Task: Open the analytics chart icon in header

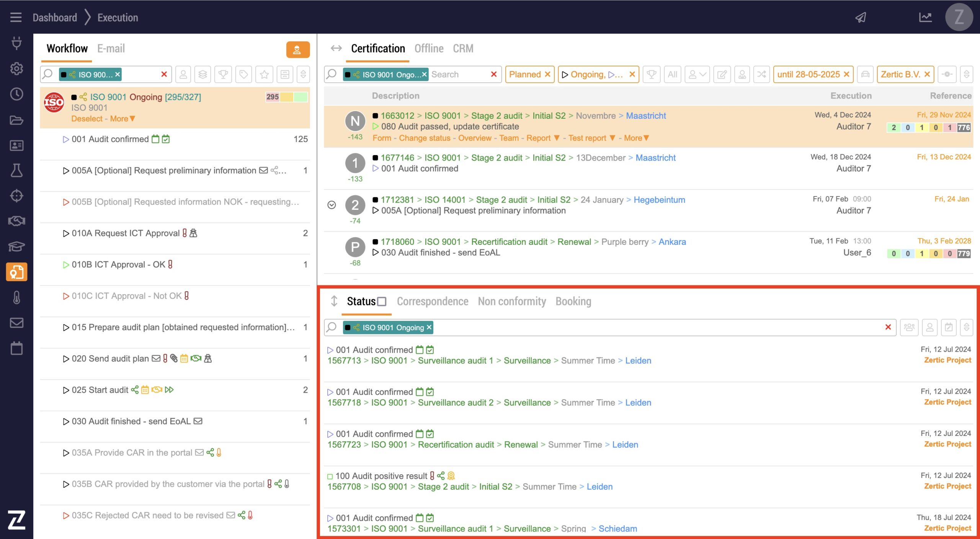Action: tap(925, 17)
